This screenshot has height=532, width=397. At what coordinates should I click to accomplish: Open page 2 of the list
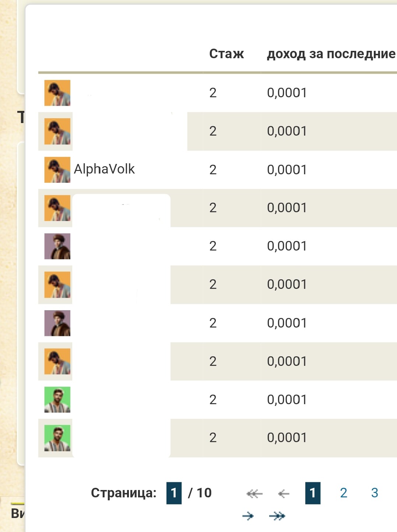(x=344, y=493)
